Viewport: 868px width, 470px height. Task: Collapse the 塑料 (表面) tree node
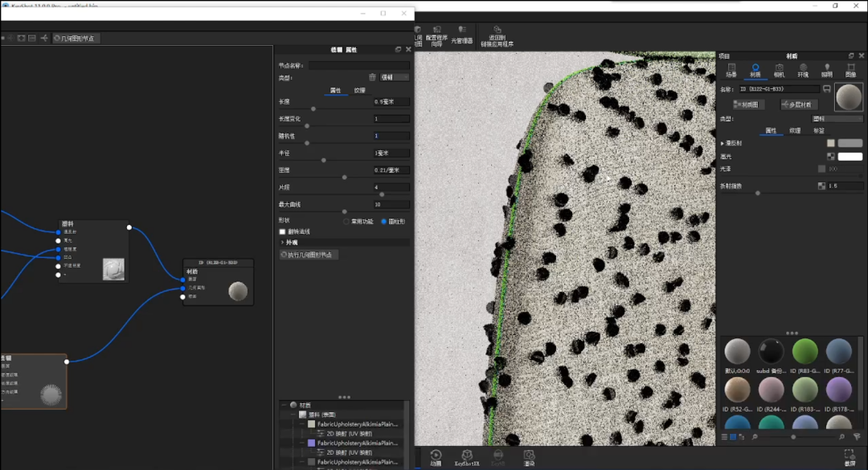(293, 415)
